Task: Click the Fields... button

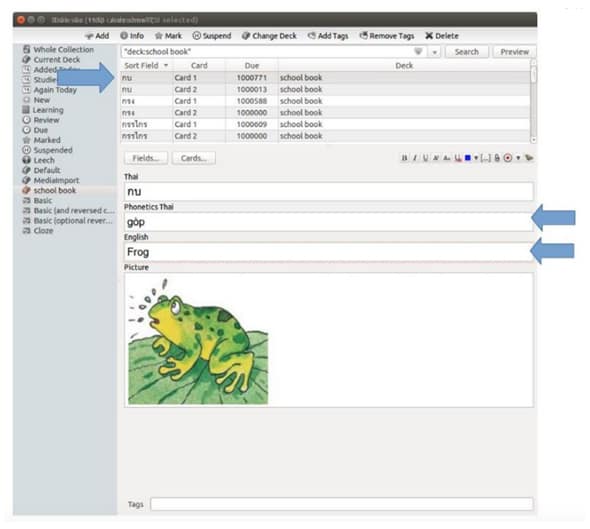Action: (x=146, y=158)
